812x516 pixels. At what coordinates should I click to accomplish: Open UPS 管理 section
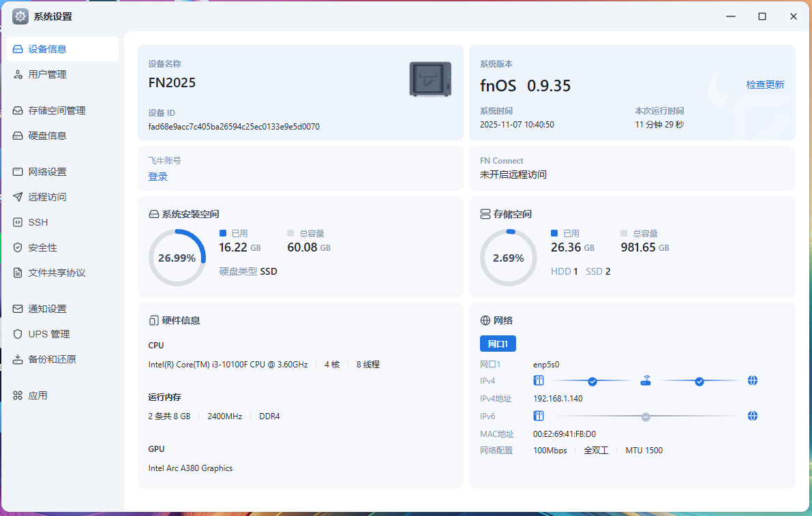pyautogui.click(x=49, y=334)
